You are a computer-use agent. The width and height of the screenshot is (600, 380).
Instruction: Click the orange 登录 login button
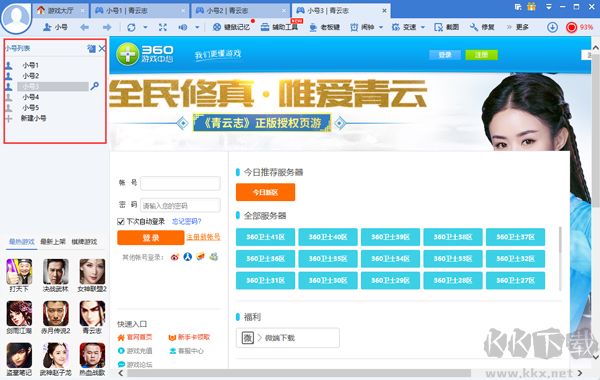coord(150,238)
